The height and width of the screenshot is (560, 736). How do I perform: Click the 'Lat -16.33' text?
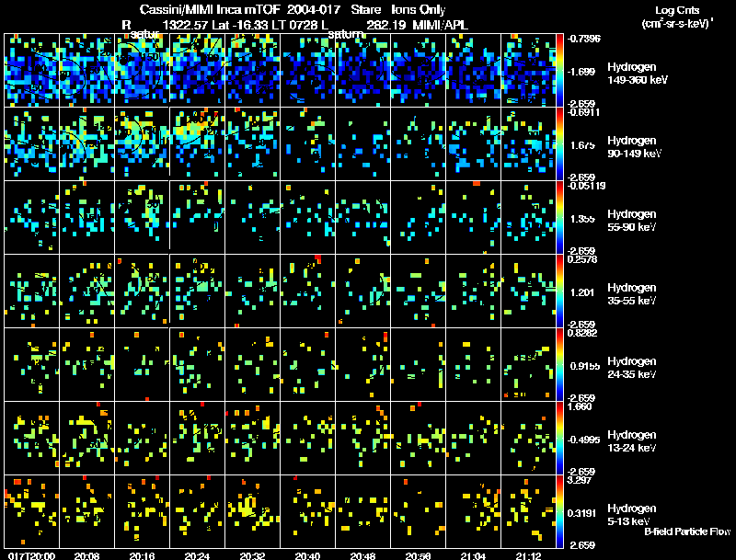coord(239,25)
